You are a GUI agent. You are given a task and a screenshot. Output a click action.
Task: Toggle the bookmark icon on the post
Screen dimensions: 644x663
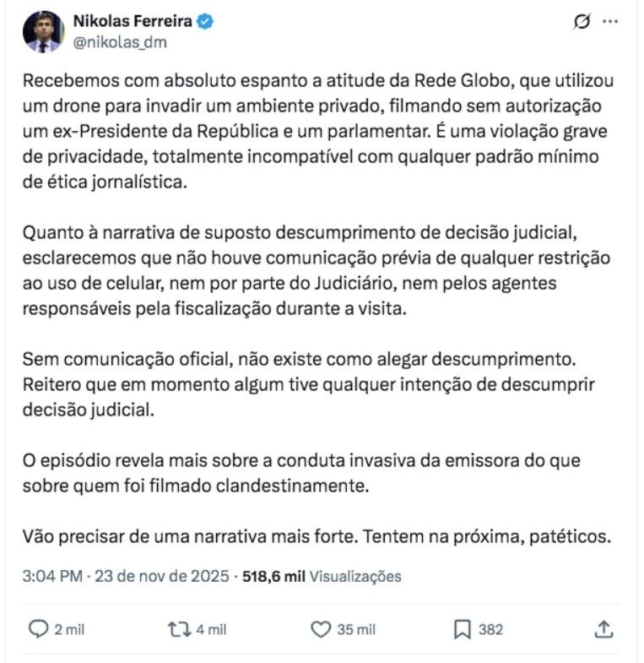[x=462, y=629]
